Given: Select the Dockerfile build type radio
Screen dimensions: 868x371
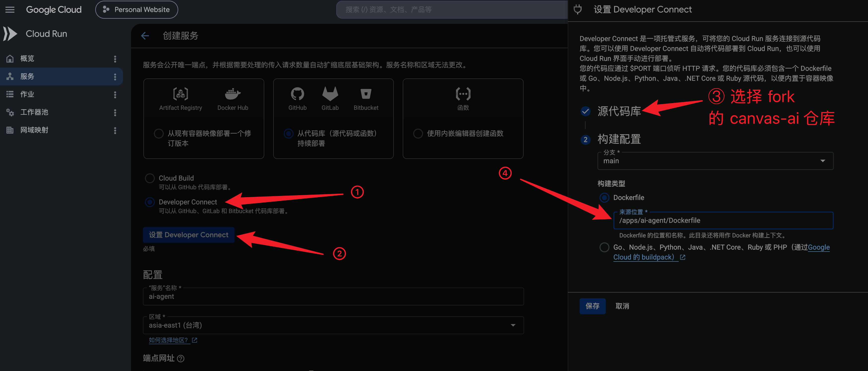Looking at the screenshot, I should (x=604, y=198).
